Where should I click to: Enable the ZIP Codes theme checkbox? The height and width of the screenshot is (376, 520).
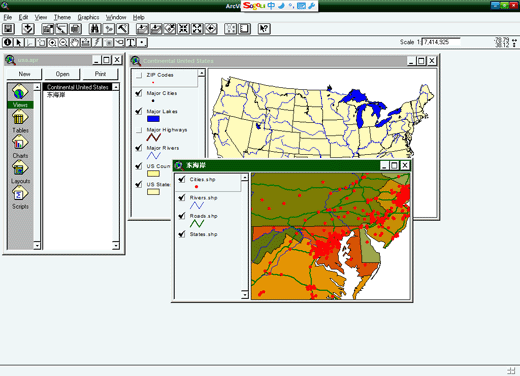click(x=139, y=75)
